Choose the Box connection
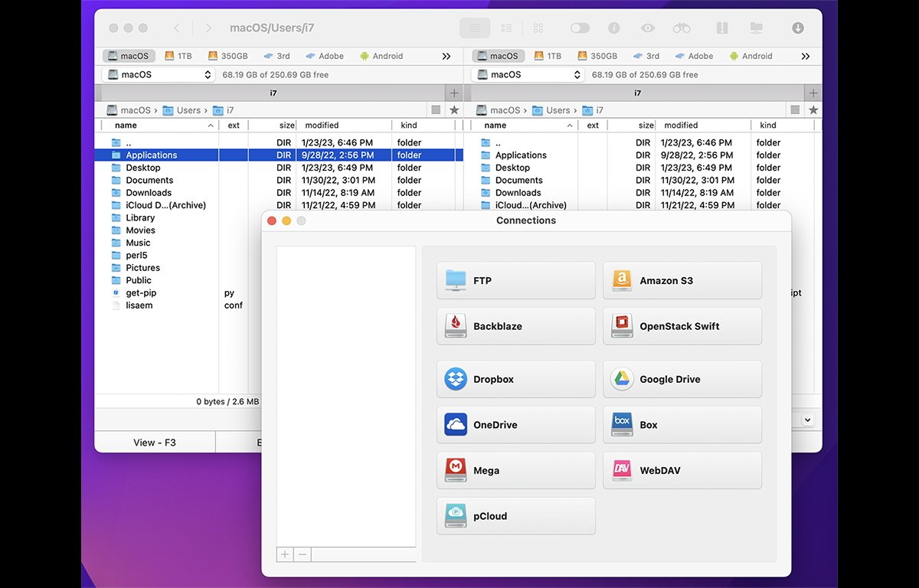The width and height of the screenshot is (919, 588). pyautogui.click(x=682, y=425)
